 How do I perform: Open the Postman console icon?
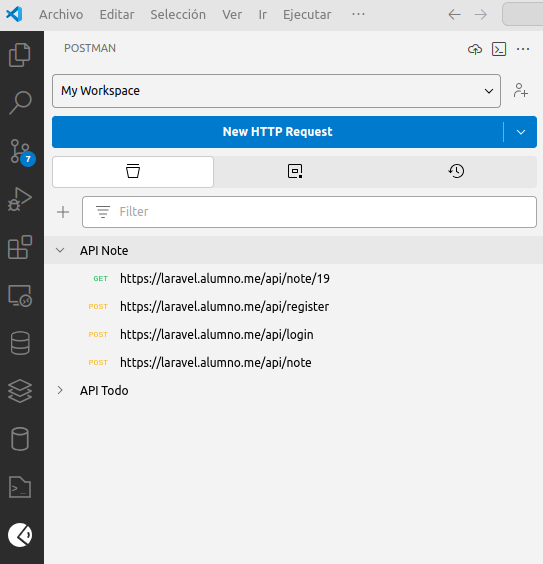(499, 49)
